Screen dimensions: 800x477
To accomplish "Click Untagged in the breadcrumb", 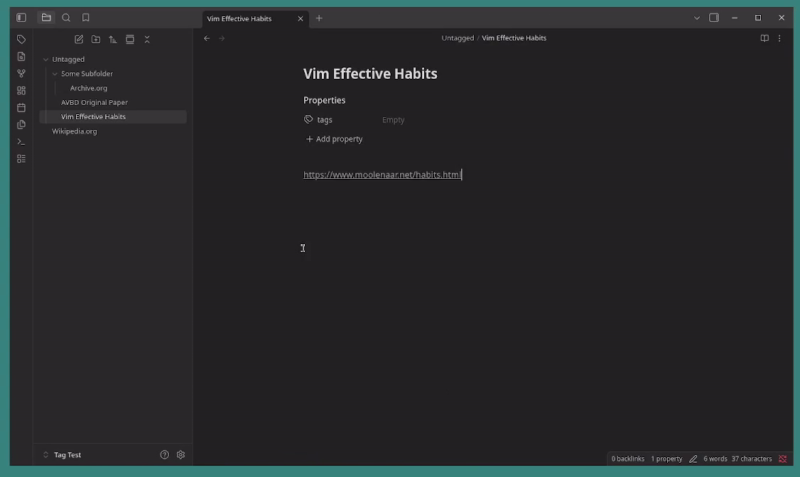I will pyautogui.click(x=458, y=38).
